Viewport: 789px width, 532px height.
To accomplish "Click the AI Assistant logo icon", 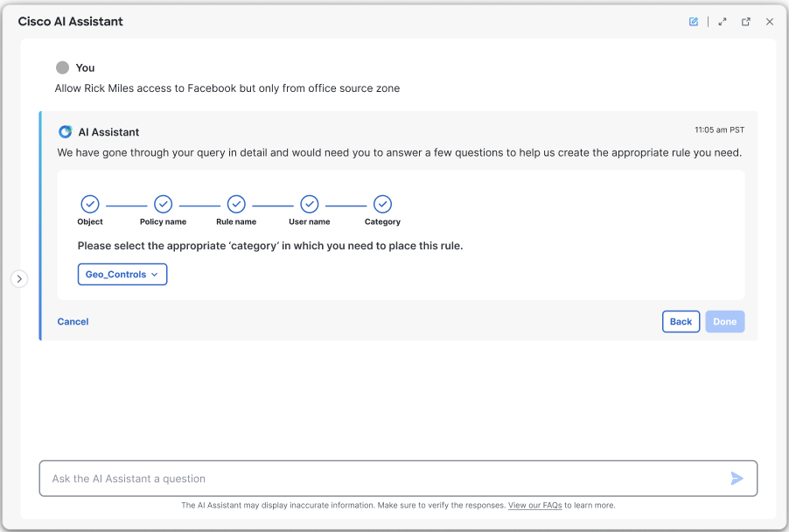I will pyautogui.click(x=65, y=132).
